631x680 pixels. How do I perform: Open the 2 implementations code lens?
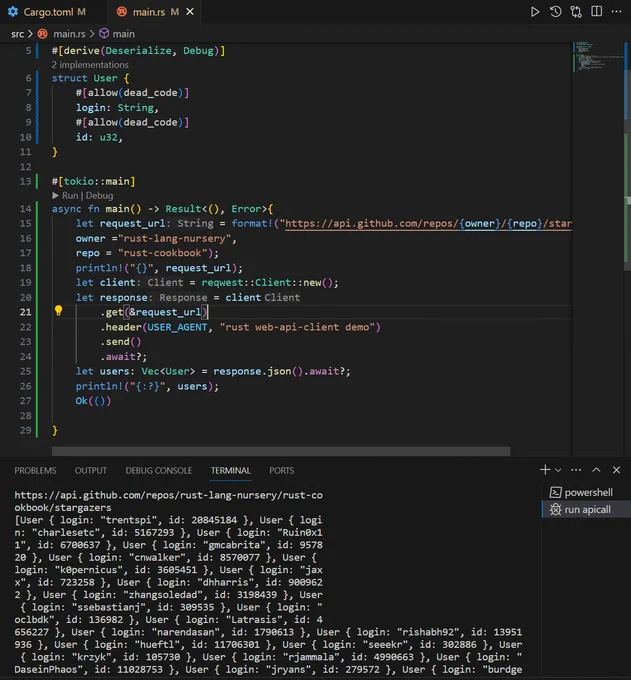pos(90,65)
